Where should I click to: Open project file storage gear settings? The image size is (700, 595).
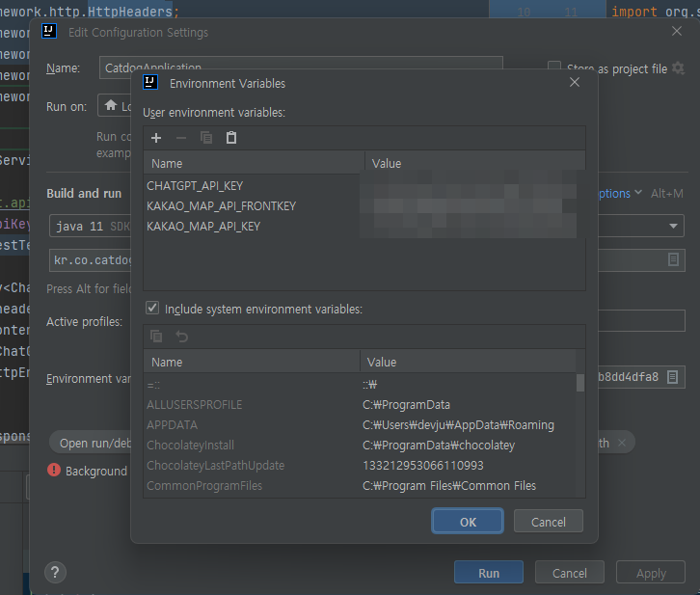[678, 68]
